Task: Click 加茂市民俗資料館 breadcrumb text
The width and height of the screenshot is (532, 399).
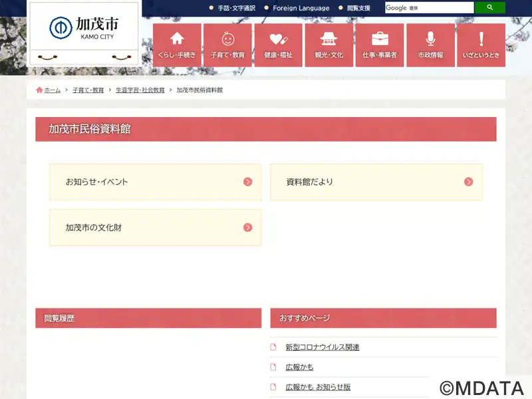Action: point(199,90)
